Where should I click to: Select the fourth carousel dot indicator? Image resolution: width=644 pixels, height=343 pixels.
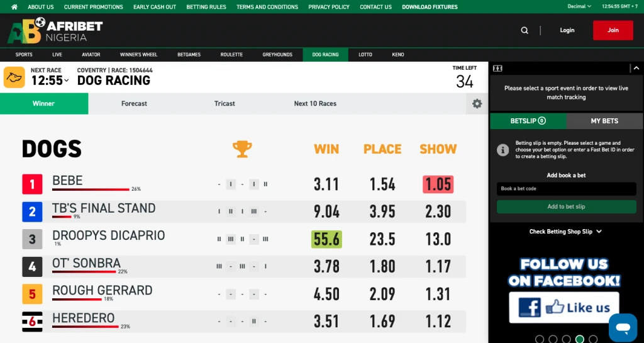coord(580,339)
